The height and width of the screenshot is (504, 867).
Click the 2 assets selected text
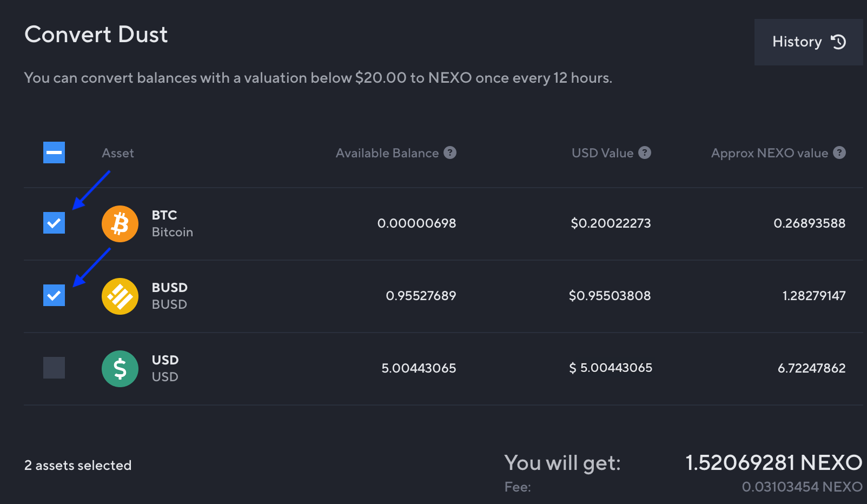click(x=77, y=465)
